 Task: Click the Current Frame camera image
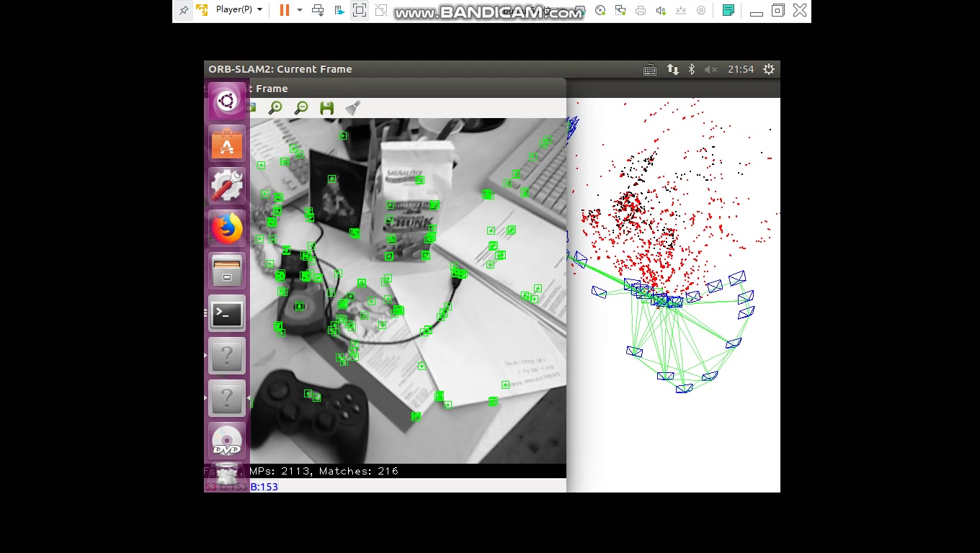tap(408, 291)
